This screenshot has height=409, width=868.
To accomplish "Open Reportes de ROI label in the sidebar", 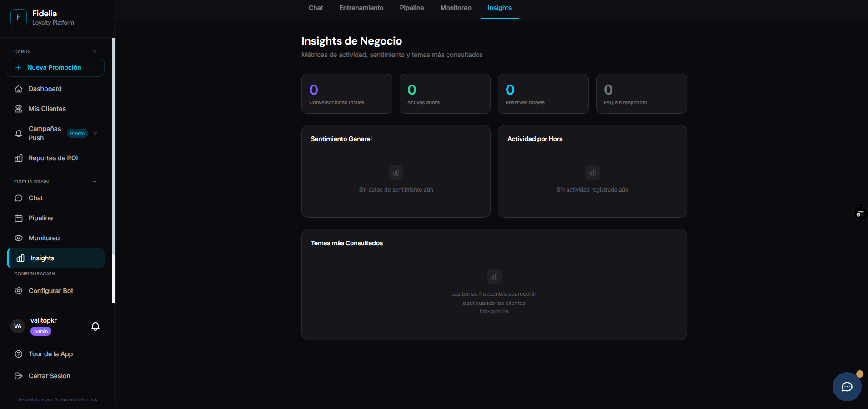I will pos(53,158).
